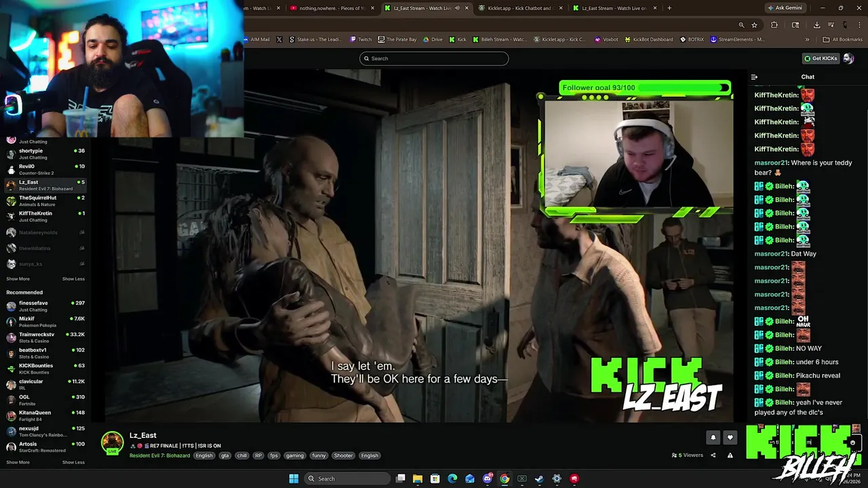The width and height of the screenshot is (868, 488).
Task: Open recommended channel clavicular
Action: (45, 384)
